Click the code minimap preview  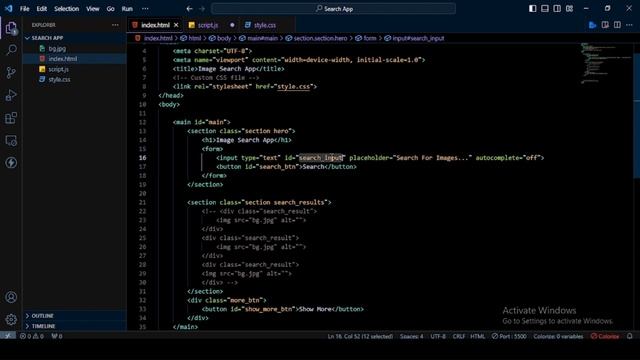[x=606, y=63]
